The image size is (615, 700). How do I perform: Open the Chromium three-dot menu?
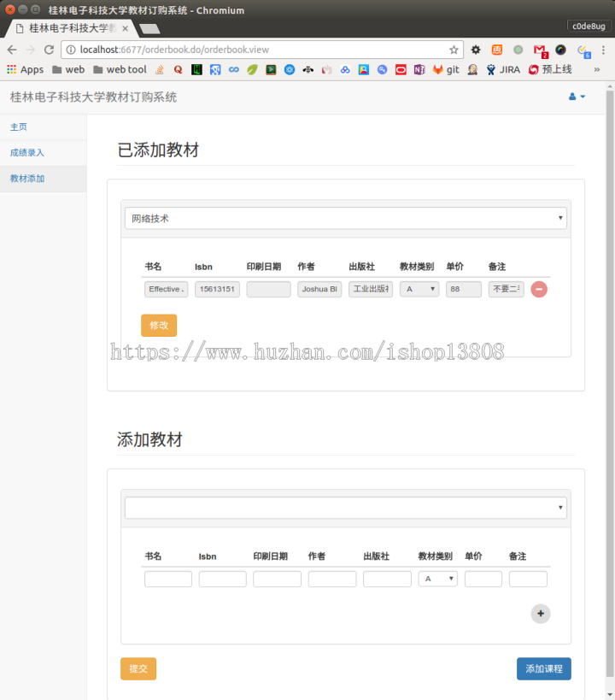(x=603, y=50)
